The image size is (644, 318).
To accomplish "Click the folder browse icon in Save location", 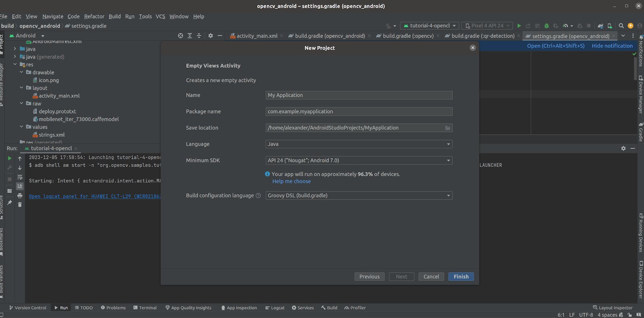I will pos(448,128).
